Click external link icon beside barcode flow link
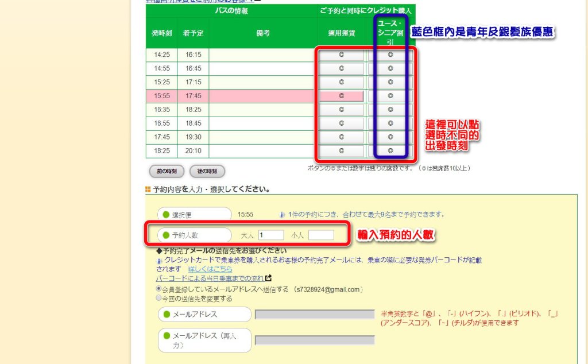Viewport: 588px width, 364px height. [x=268, y=278]
